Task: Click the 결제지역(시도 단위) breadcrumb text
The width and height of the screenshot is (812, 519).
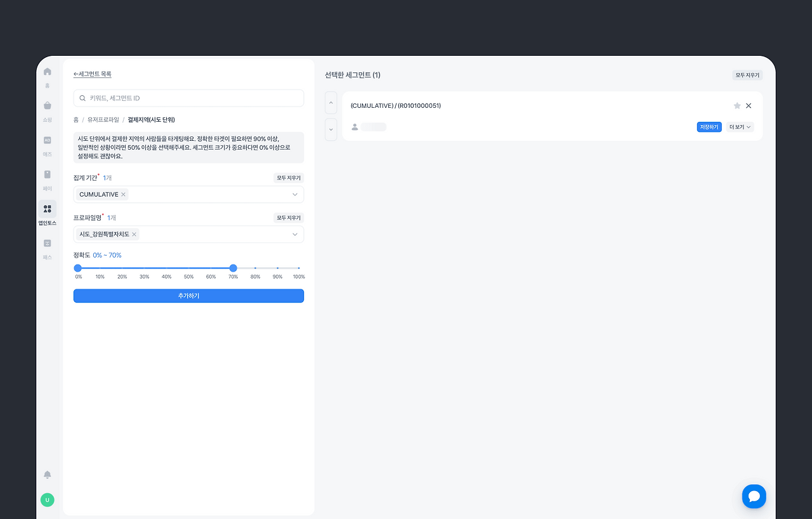Action: 151,119
